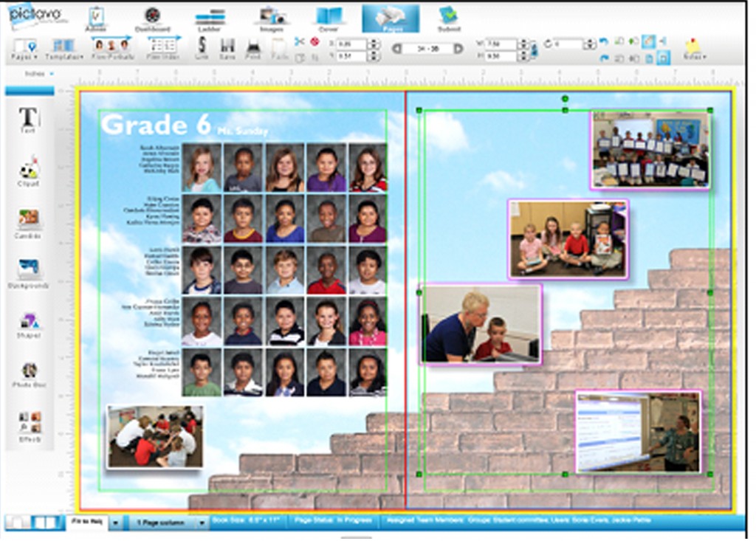
Task: Open the Photo Box tool
Action: [29, 375]
